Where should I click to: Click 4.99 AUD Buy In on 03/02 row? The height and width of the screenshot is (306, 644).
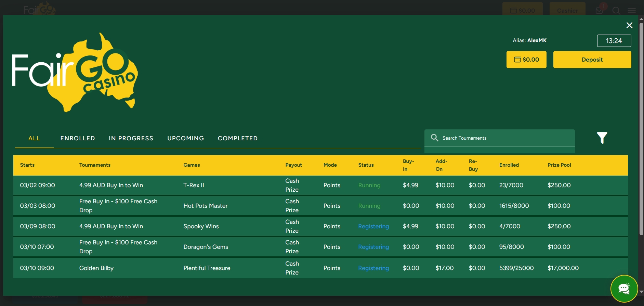point(111,185)
